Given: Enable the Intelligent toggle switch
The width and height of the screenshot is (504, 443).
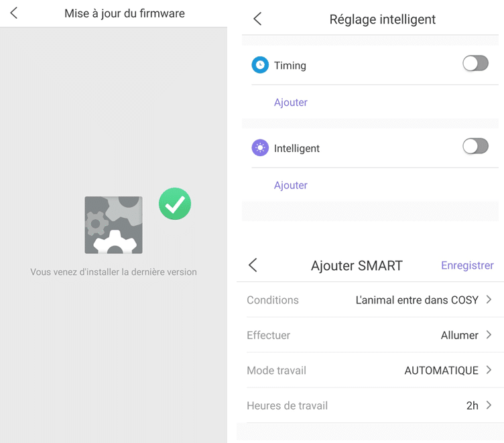Looking at the screenshot, I should point(475,146).
